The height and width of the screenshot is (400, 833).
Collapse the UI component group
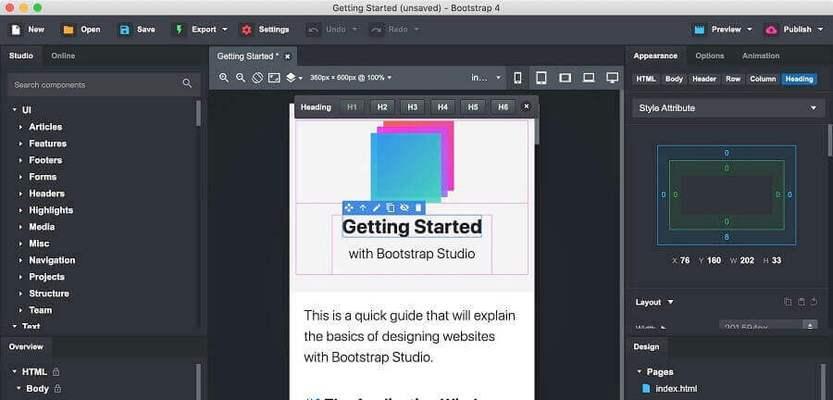[x=14, y=110]
